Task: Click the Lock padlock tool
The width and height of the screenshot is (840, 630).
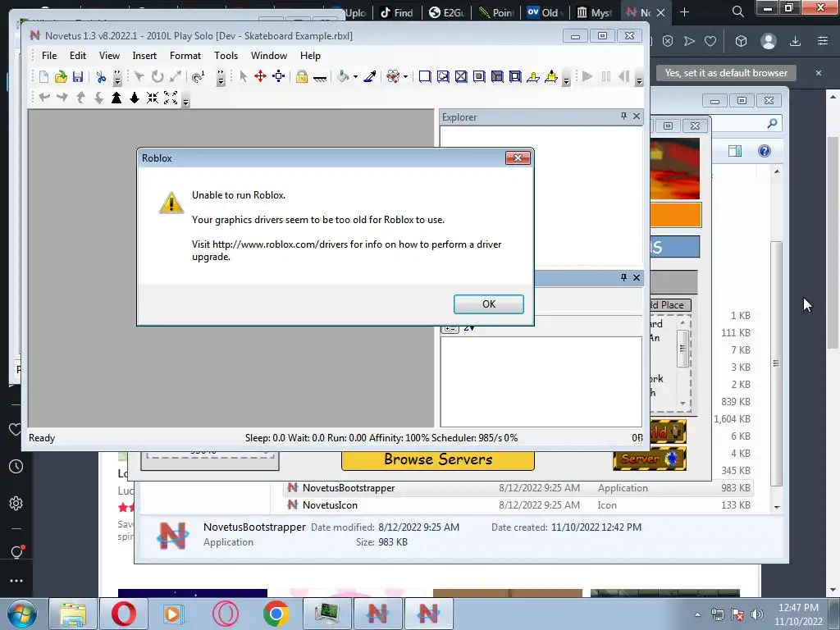Action: pyautogui.click(x=302, y=76)
